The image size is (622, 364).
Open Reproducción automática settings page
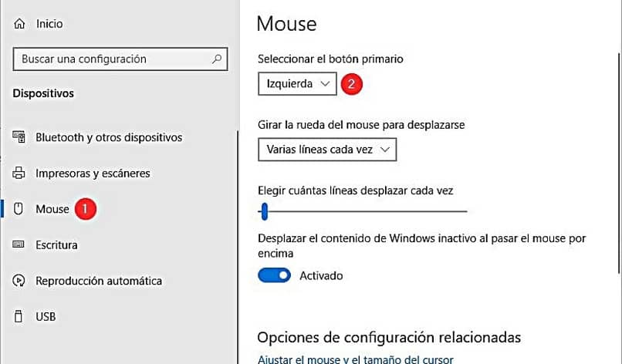(99, 281)
